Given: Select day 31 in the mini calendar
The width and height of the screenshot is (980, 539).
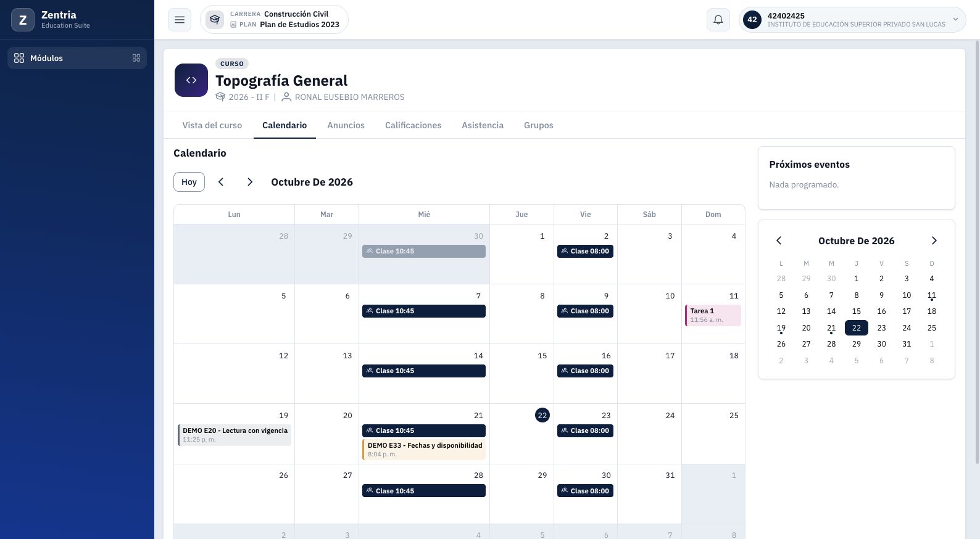Looking at the screenshot, I should click(x=907, y=344).
